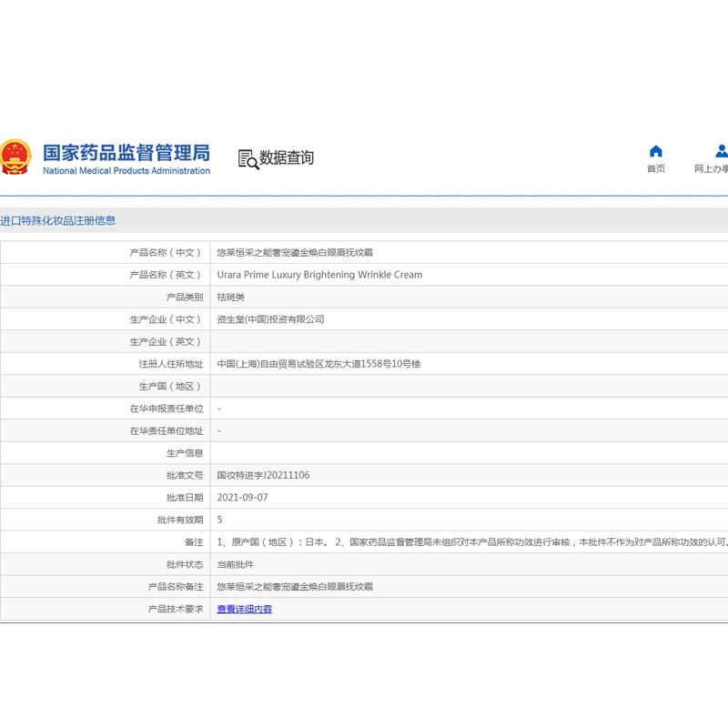The width and height of the screenshot is (728, 728).
Task: Click the 国家药品监督管理局 title text
Action: pos(126,153)
